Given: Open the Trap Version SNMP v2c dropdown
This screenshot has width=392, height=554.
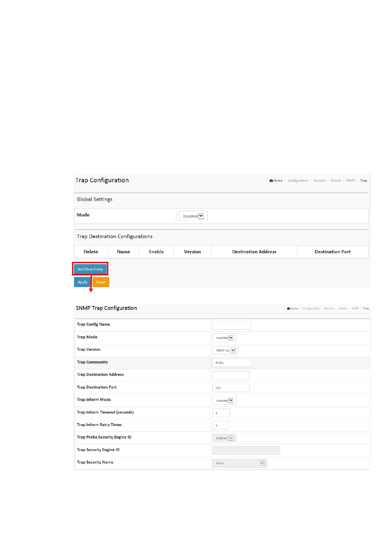Looking at the screenshot, I should (x=225, y=350).
